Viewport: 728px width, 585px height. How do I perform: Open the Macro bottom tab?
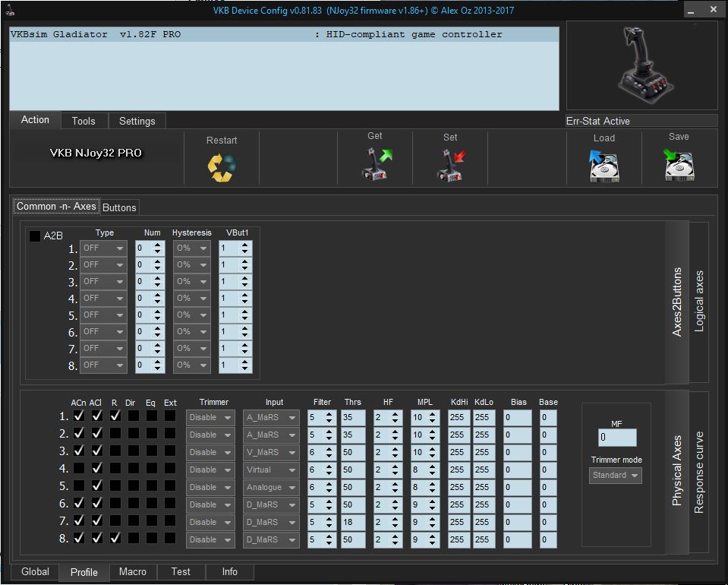coord(133,571)
